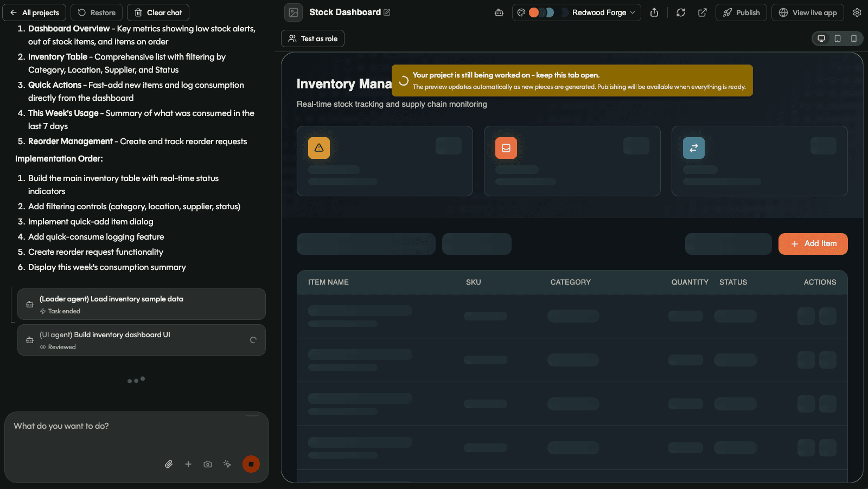868x489 pixels.
Task: Click the Test as role button
Action: [x=312, y=38]
